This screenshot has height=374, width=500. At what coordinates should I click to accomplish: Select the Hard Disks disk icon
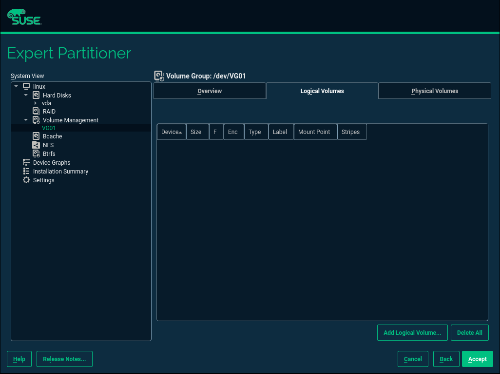click(x=36, y=95)
